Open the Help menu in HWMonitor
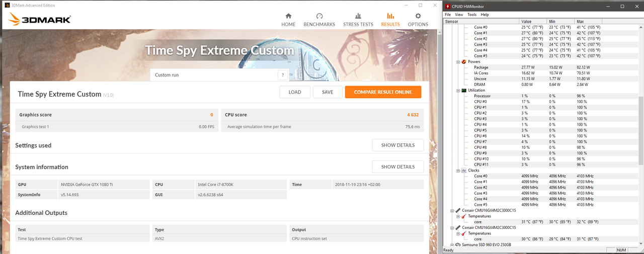Image resolution: width=644 pixels, height=254 pixels. coord(485,15)
